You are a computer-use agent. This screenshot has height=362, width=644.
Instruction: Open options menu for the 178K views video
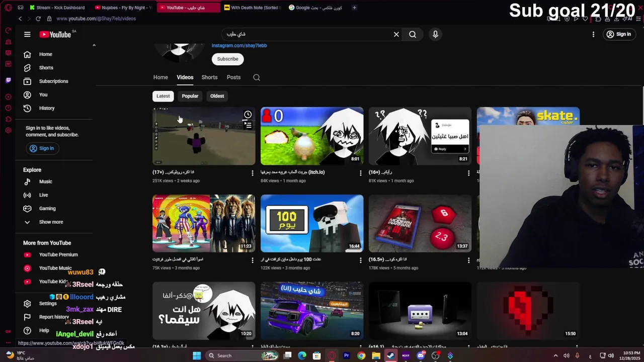468,260
